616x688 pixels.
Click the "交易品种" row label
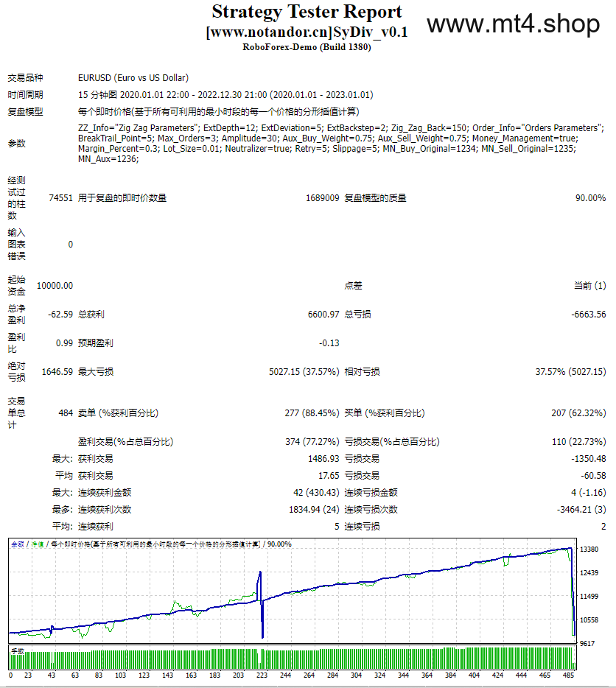[26, 77]
